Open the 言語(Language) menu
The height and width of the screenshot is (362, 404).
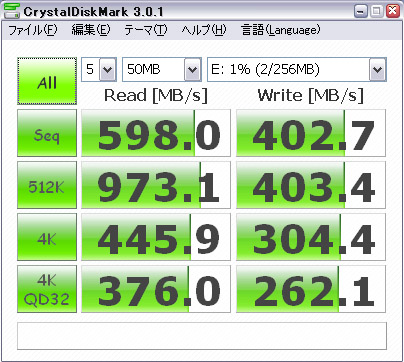pos(280,30)
